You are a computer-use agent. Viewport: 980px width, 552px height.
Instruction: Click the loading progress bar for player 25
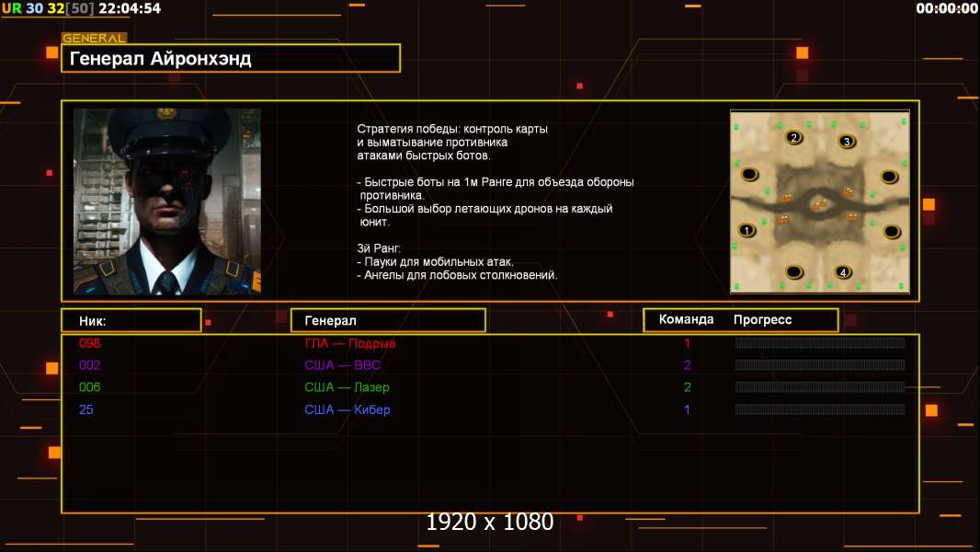pyautogui.click(x=820, y=409)
